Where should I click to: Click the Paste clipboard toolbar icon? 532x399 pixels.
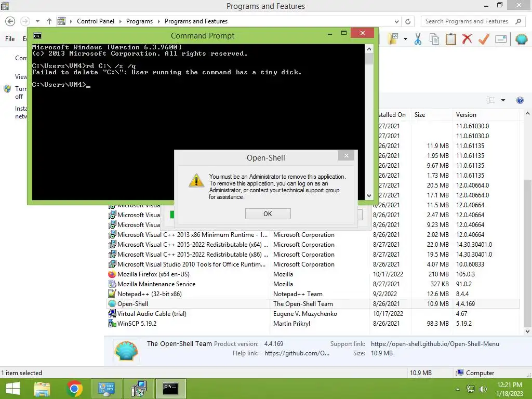[450, 39]
